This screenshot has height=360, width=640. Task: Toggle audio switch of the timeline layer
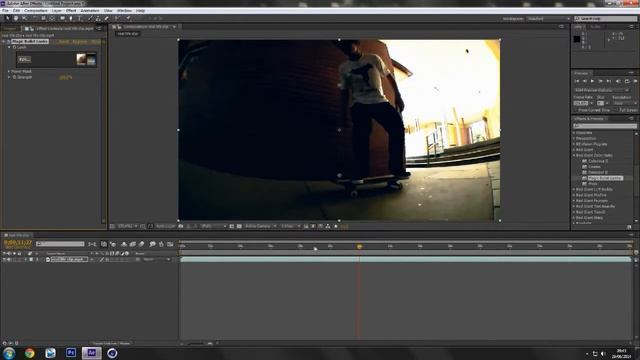click(x=9, y=259)
